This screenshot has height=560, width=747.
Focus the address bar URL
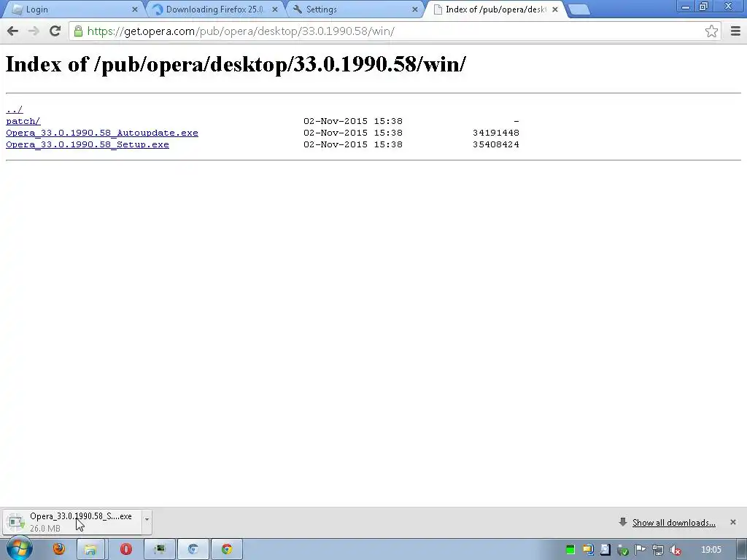point(241,31)
